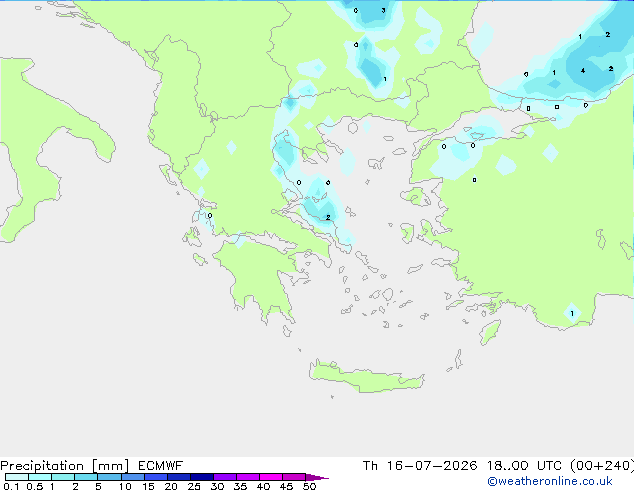Click the precipitation value '4' on the map
The height and width of the screenshot is (490, 634).
[583, 71]
